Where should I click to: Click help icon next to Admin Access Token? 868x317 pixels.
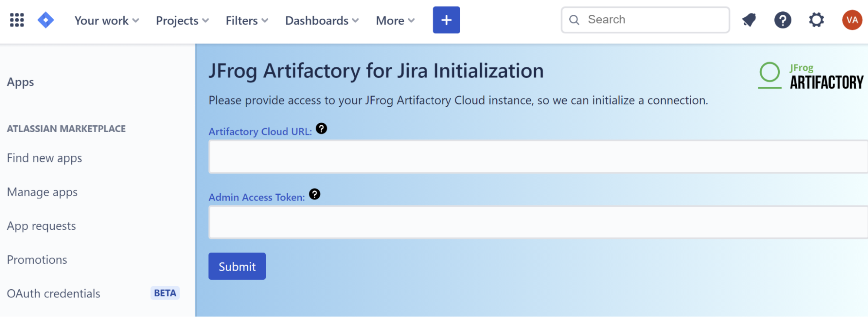[x=314, y=194]
